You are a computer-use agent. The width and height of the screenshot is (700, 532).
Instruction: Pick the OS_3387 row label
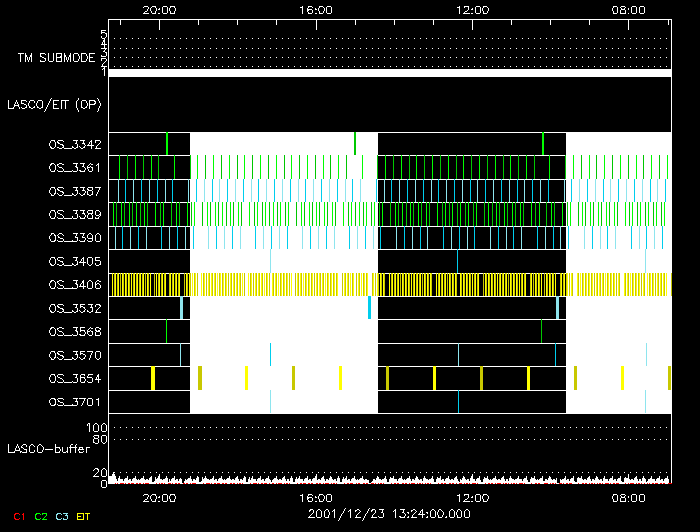coord(74,191)
